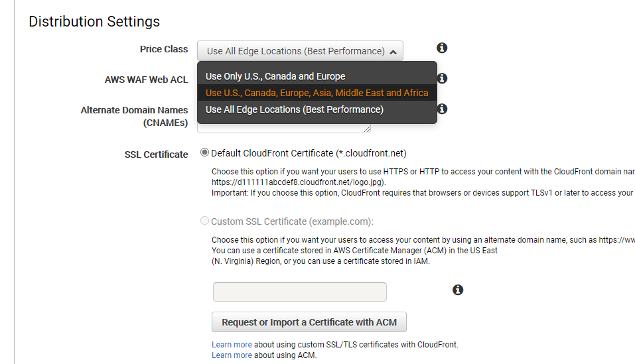Click the custom certificate input field
The width and height of the screenshot is (635, 364).
[300, 292]
